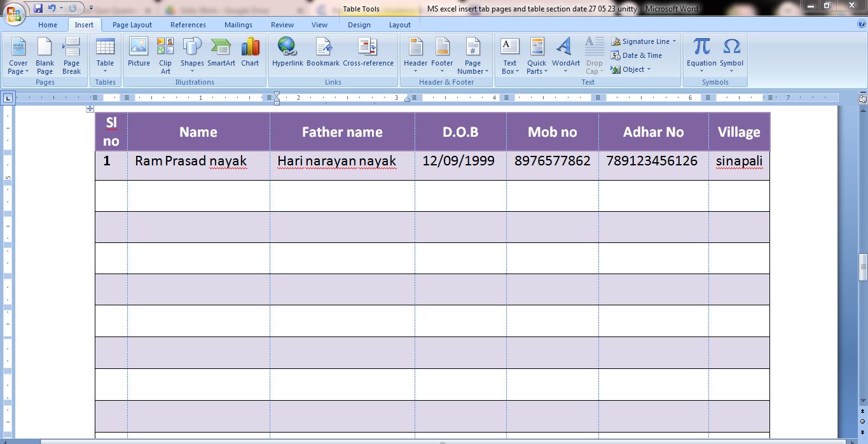The width and height of the screenshot is (868, 444).
Task: Expand the Signature Line dropdown arrow
Action: [674, 41]
